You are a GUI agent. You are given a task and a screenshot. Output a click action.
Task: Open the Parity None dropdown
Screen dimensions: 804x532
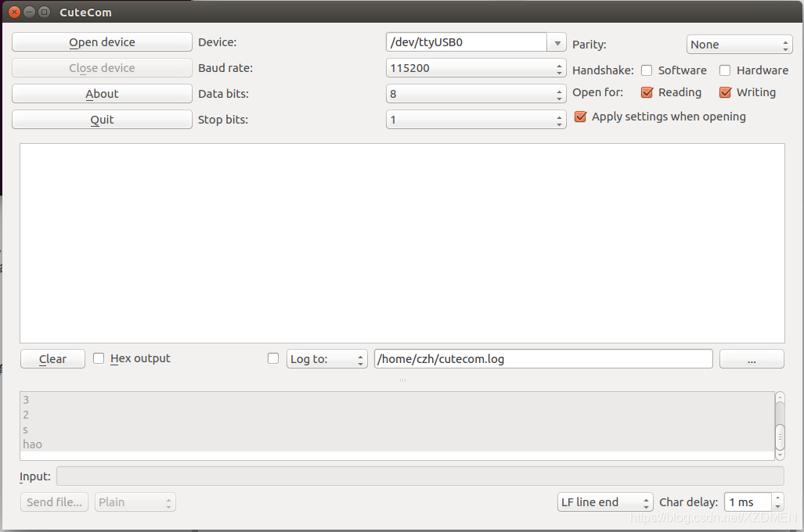[x=739, y=45]
